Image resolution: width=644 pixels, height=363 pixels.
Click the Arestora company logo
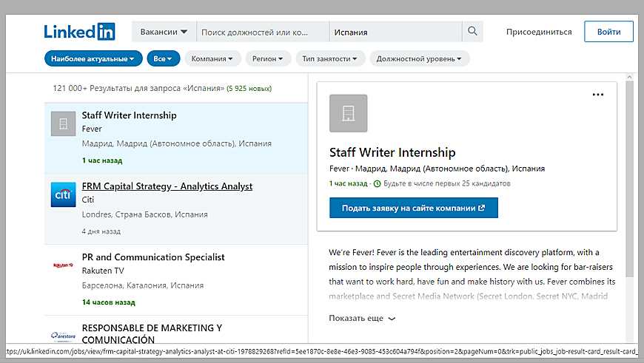tap(63, 336)
